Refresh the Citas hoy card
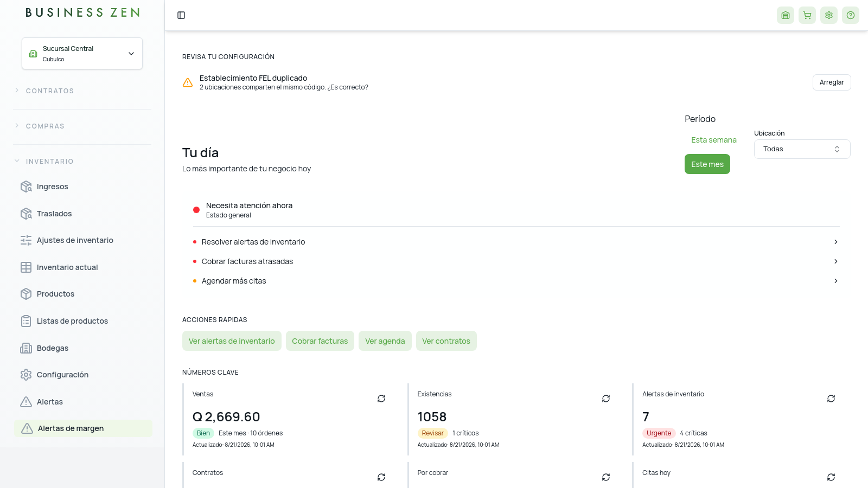Image resolution: width=868 pixels, height=488 pixels. pyautogui.click(x=831, y=477)
